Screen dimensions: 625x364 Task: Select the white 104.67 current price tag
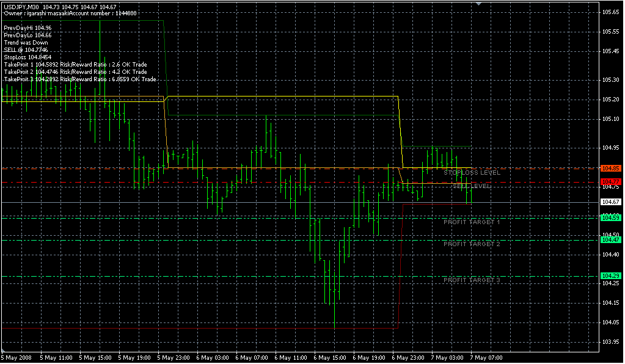610,202
